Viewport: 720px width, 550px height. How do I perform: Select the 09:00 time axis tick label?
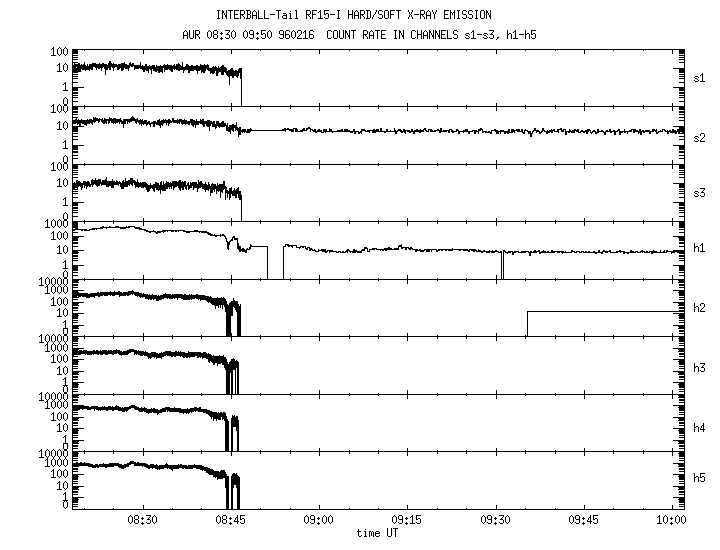[x=319, y=521]
